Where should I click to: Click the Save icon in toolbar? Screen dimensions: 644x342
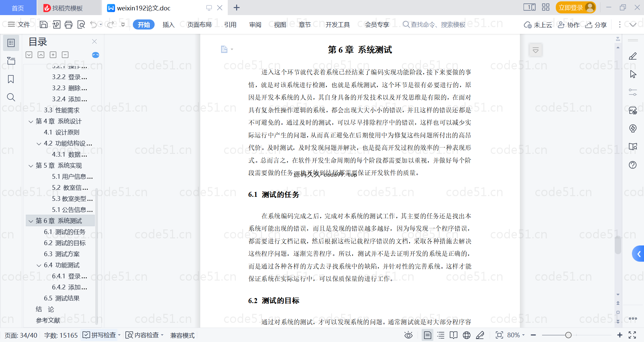click(44, 24)
